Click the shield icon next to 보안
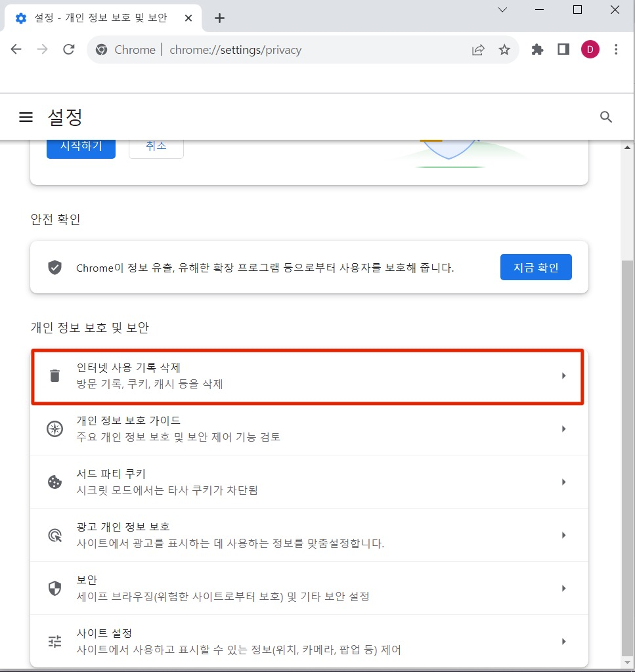 [x=55, y=587]
